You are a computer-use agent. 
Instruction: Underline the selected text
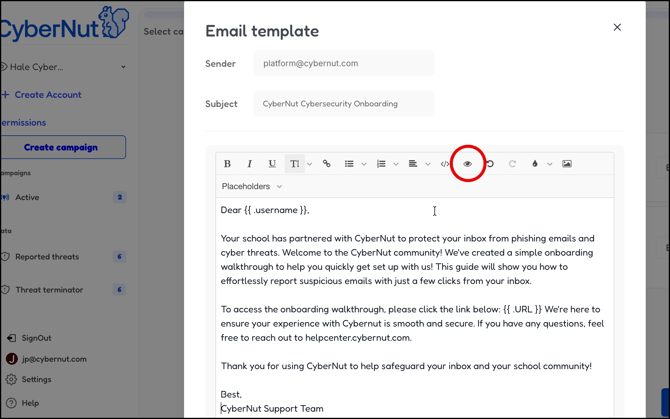coord(272,164)
